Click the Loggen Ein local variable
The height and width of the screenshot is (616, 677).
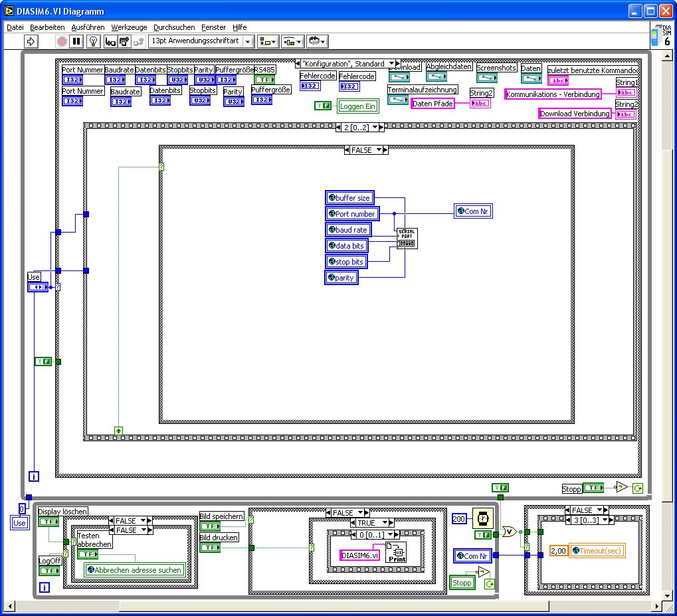point(358,106)
